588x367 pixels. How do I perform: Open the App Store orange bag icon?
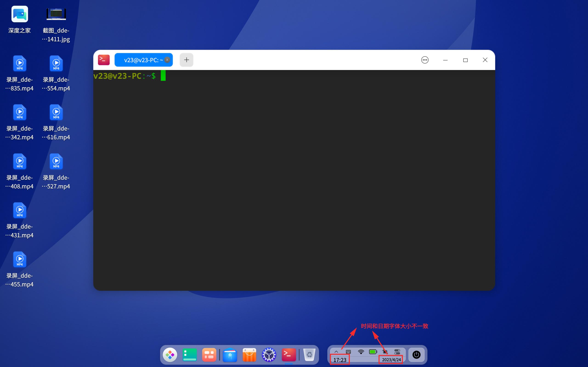click(x=249, y=355)
